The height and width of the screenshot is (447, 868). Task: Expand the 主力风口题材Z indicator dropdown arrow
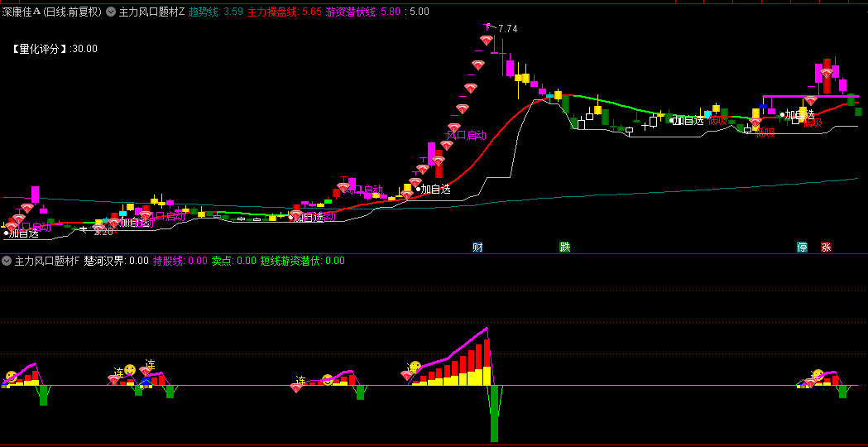(x=111, y=12)
